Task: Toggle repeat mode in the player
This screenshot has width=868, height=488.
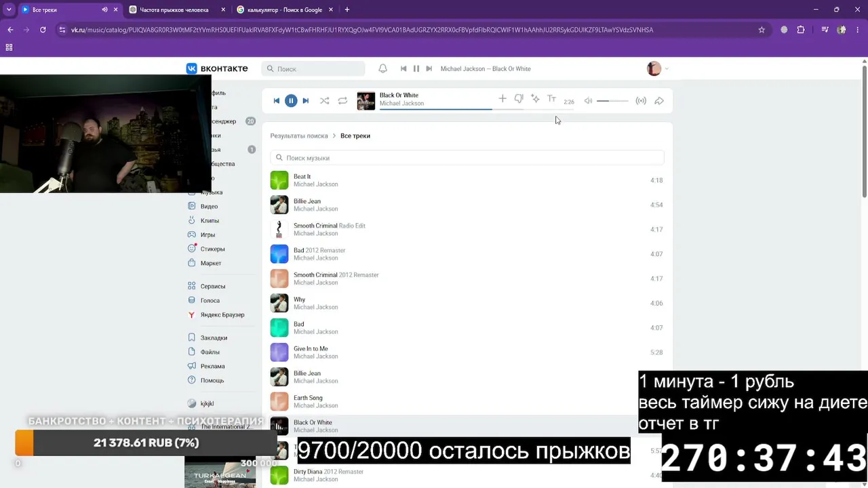Action: click(342, 101)
